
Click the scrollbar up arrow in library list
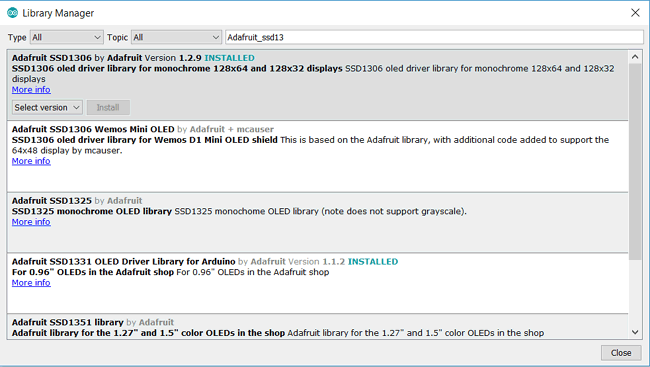635,57
